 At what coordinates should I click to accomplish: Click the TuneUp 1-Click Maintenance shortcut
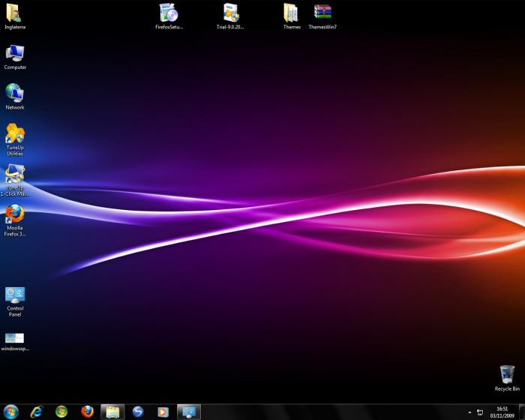click(15, 175)
